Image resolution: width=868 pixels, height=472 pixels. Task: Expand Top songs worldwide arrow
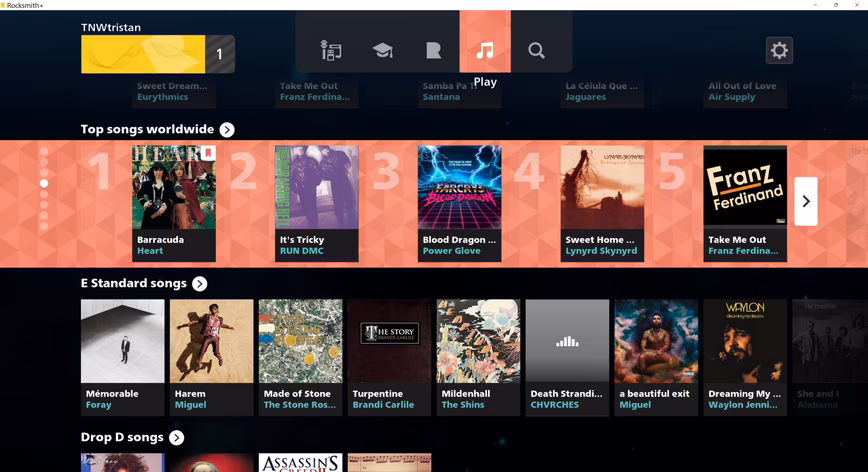pyautogui.click(x=227, y=129)
